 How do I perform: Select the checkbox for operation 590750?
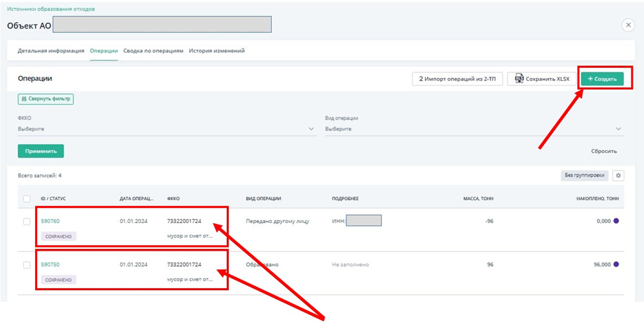point(26,265)
